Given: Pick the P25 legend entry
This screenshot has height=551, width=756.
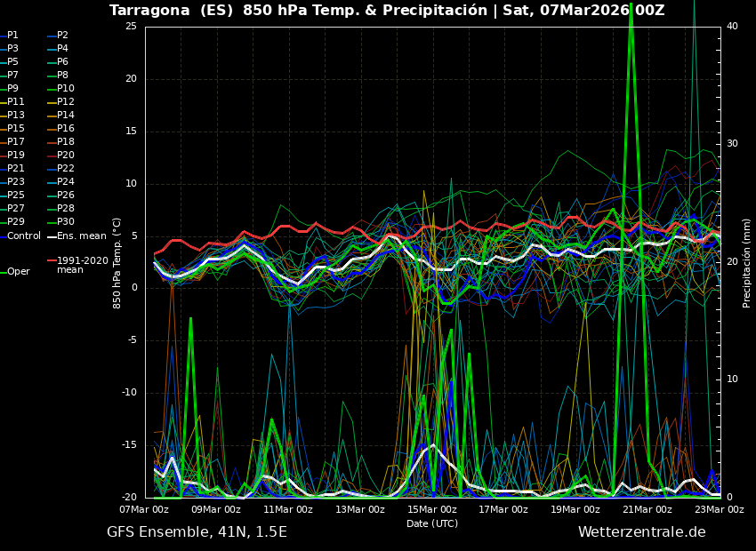Looking at the screenshot, I should click(x=15, y=195).
